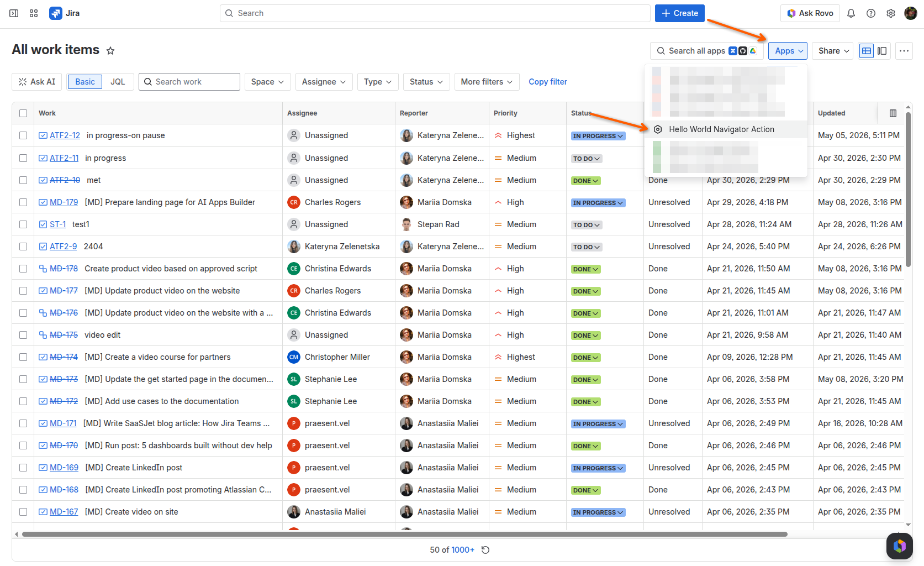Click Unassigned avatar icon on ATF2-11 row
This screenshot has height=566, width=924.
(x=294, y=158)
